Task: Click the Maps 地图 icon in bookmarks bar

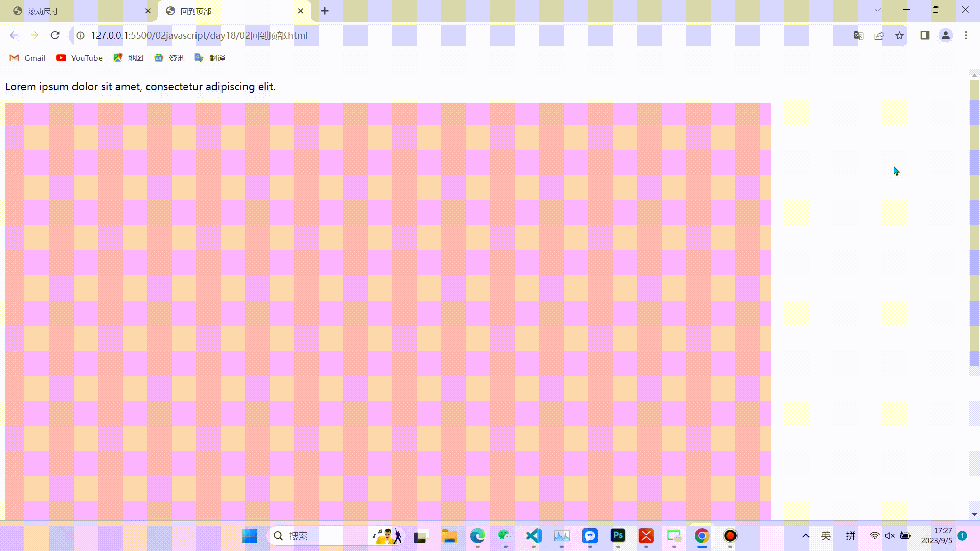Action: (118, 58)
